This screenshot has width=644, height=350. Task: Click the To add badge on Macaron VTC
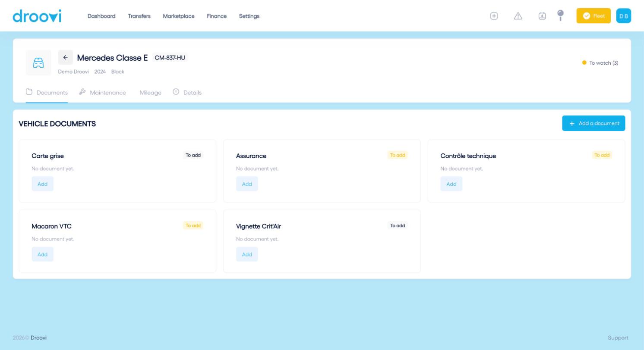pos(193,225)
